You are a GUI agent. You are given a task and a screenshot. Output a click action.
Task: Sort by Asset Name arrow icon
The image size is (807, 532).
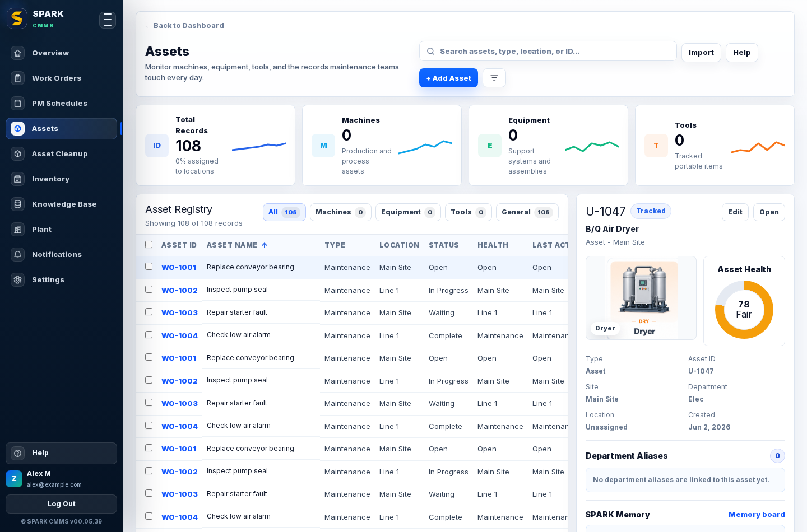[x=265, y=245]
